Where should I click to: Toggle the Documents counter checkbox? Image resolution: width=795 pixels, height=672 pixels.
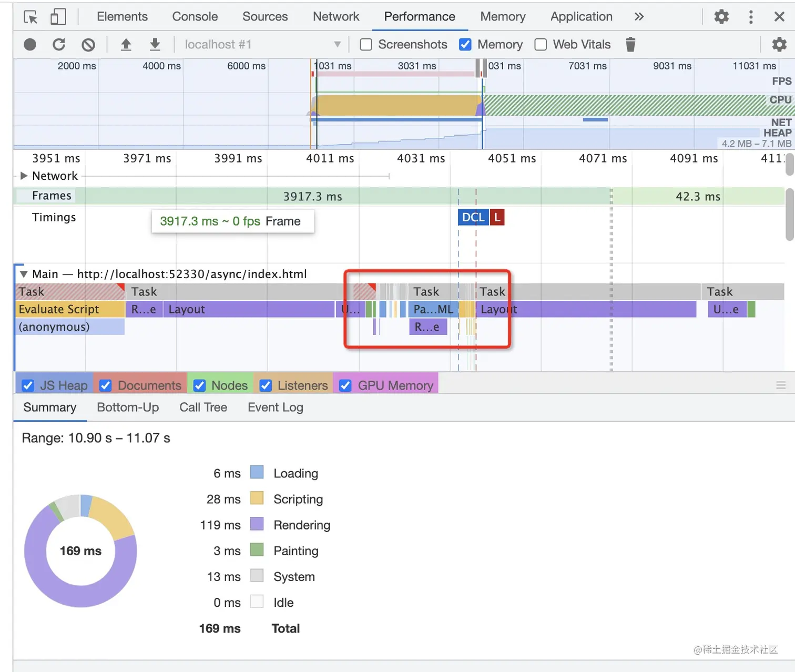tap(105, 386)
